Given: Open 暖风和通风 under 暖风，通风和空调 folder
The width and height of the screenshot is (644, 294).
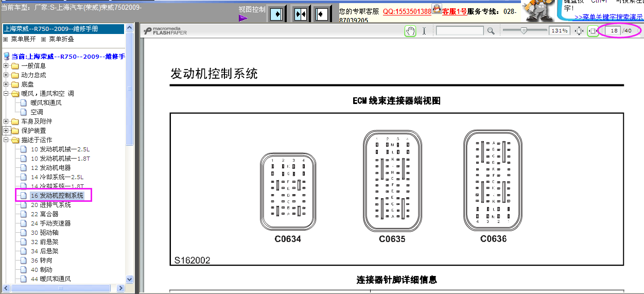Looking at the screenshot, I should [x=46, y=103].
